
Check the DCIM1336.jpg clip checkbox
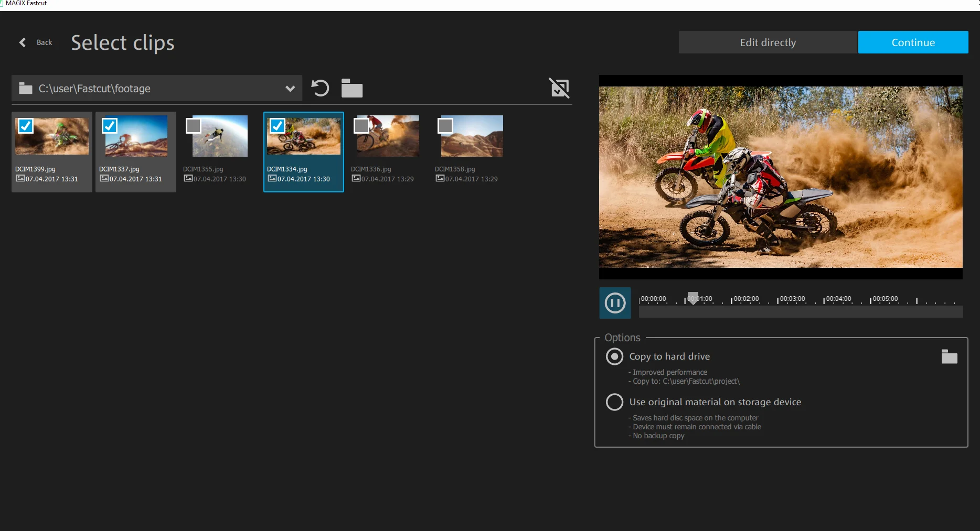[x=361, y=126]
